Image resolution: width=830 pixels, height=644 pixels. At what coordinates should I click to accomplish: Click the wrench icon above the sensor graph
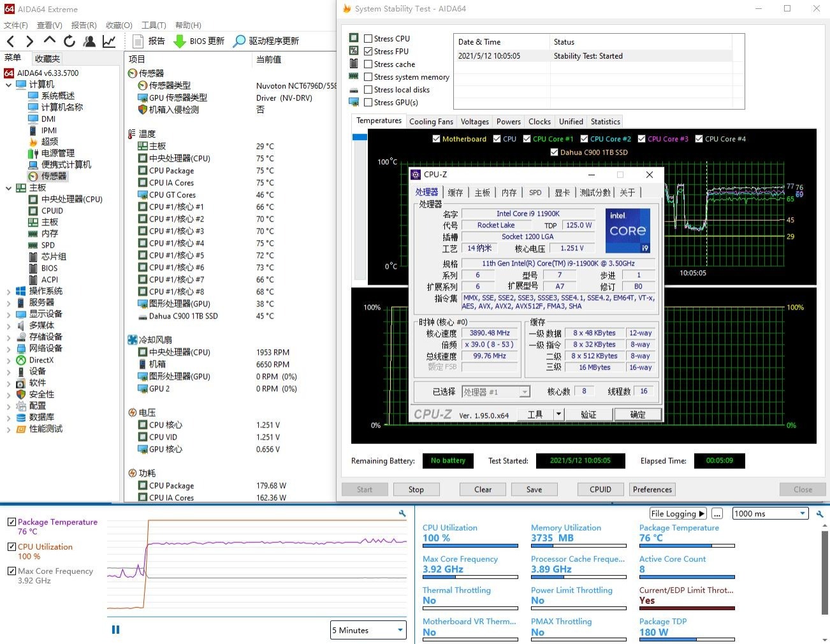click(402, 513)
